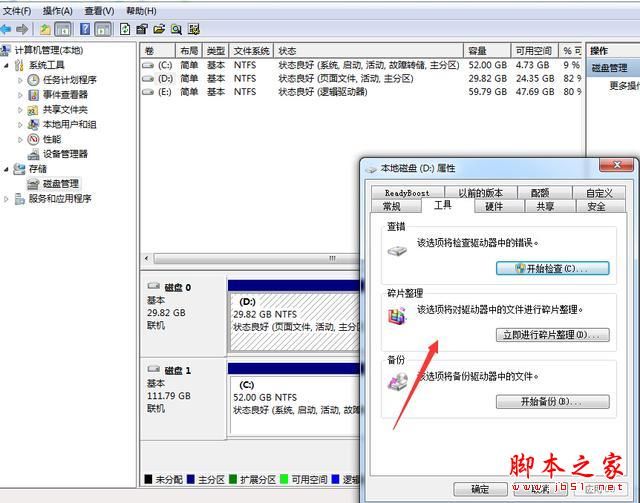Toggle the show/hide console tree icon
This screenshot has height=503, width=640.
(x=62, y=29)
